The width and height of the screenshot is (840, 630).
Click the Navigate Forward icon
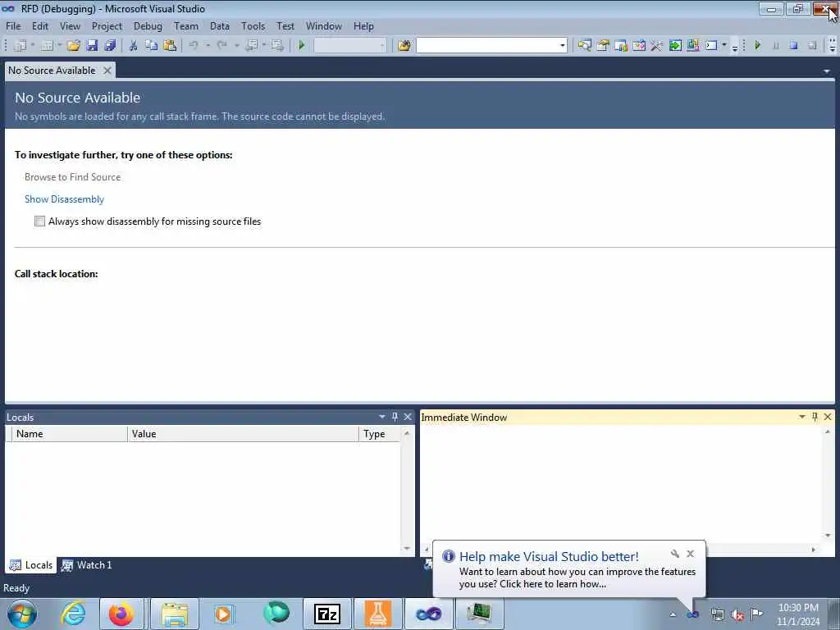click(277, 46)
